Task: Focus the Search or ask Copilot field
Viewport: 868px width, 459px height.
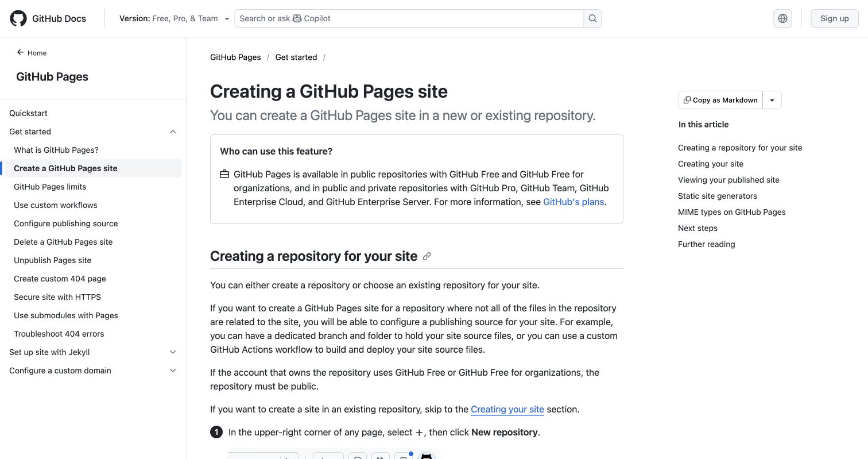Action: pyautogui.click(x=409, y=18)
